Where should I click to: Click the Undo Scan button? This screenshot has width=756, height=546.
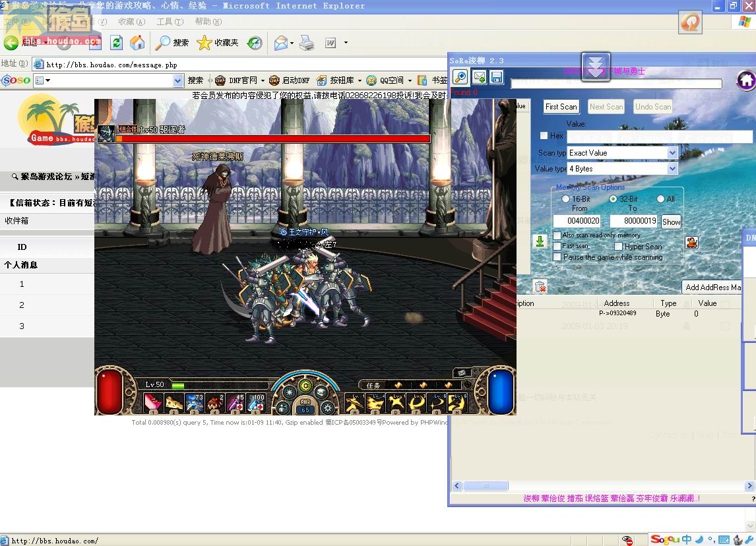(x=653, y=107)
